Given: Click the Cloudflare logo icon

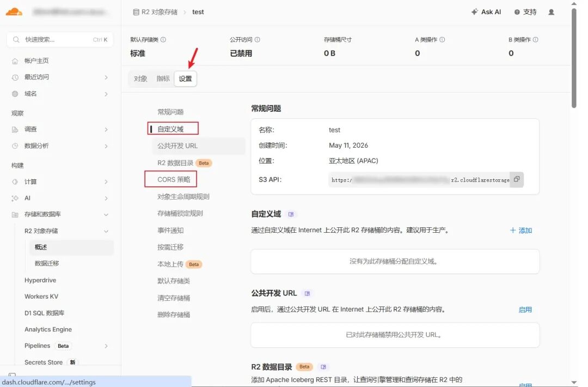Looking at the screenshot, I should click(x=14, y=11).
